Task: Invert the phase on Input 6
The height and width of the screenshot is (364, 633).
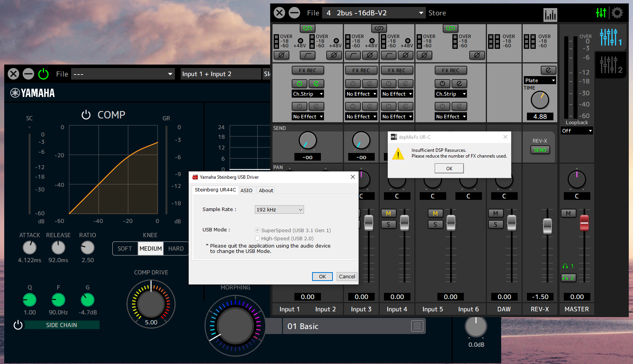Action: click(477, 55)
